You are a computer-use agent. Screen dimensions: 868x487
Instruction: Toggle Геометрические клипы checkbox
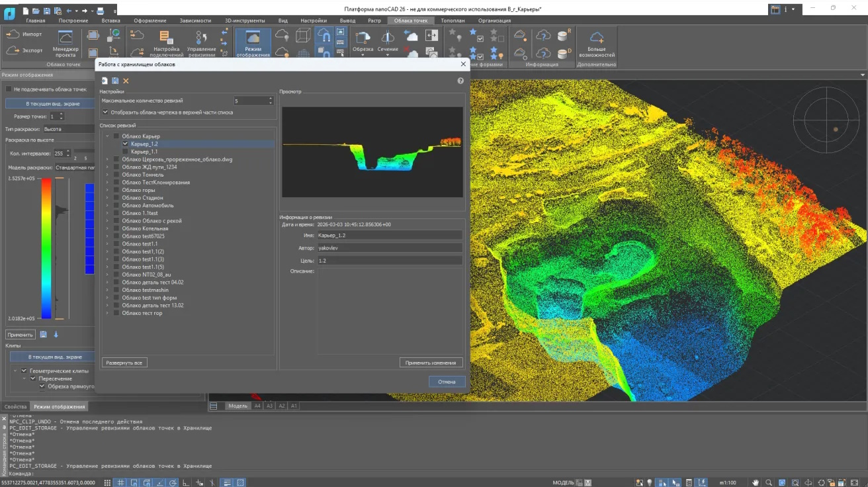24,371
